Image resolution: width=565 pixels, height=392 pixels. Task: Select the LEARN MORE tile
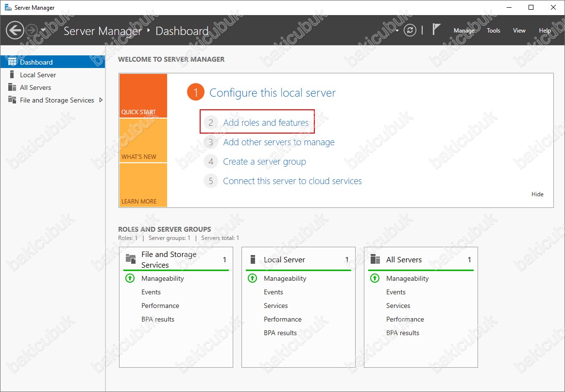tap(143, 185)
